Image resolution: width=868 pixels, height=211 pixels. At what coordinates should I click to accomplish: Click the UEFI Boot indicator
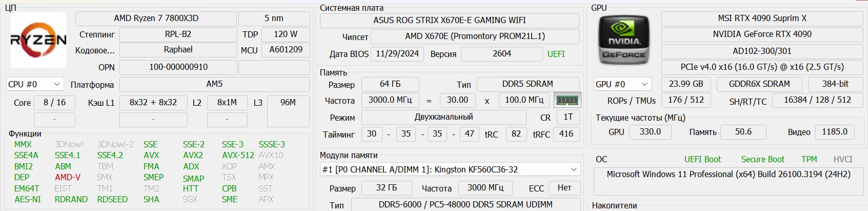(x=702, y=159)
